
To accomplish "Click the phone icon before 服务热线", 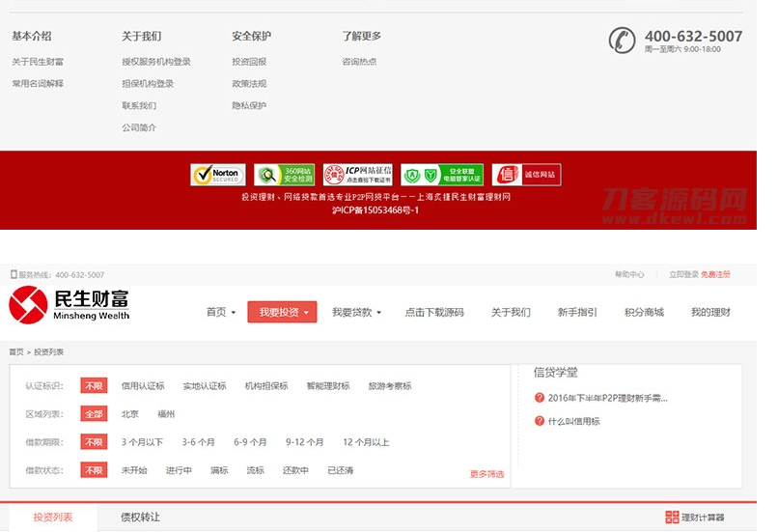I will 14,274.
